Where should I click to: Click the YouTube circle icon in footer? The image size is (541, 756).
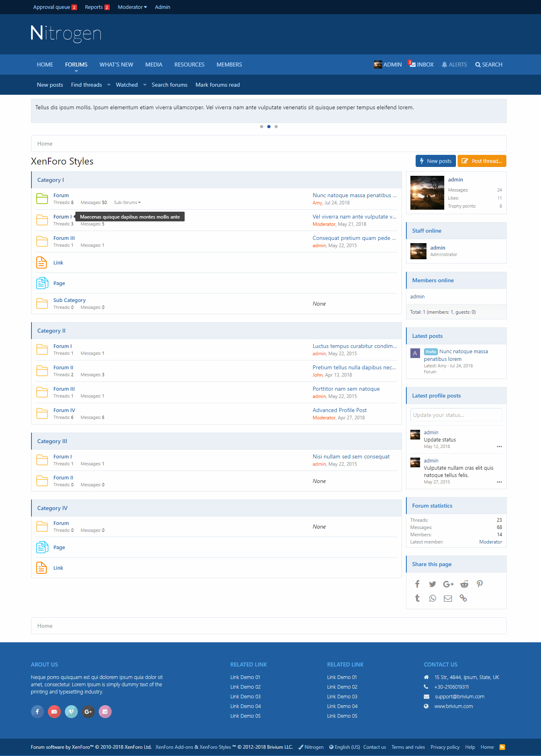[x=54, y=712]
